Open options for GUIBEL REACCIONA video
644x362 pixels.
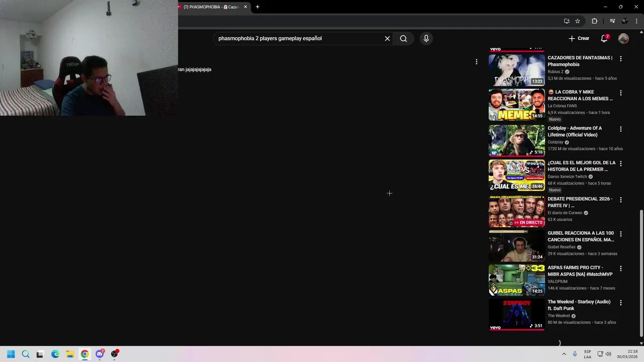[620, 234]
